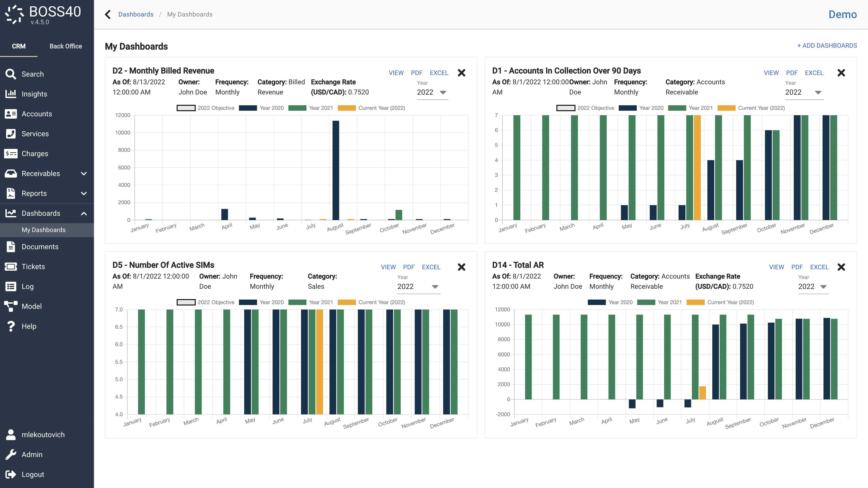Click the Accounts contact card icon
The width and height of the screenshot is (868, 488).
[x=11, y=114]
